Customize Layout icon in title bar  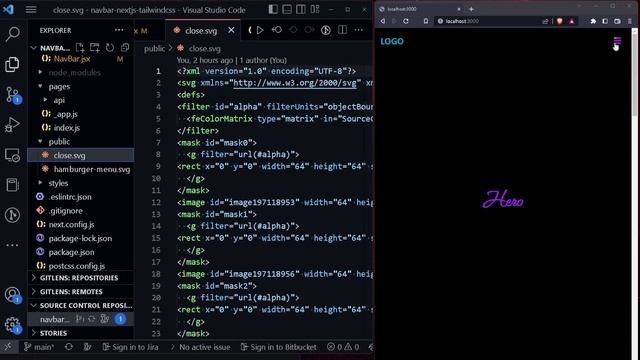[x=315, y=9]
